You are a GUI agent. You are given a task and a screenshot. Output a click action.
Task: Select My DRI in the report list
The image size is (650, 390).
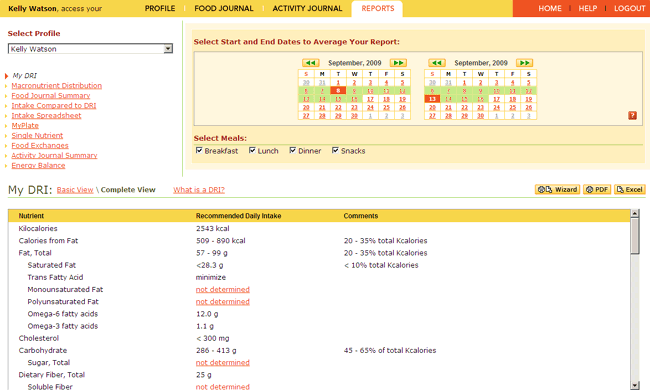[x=24, y=75]
